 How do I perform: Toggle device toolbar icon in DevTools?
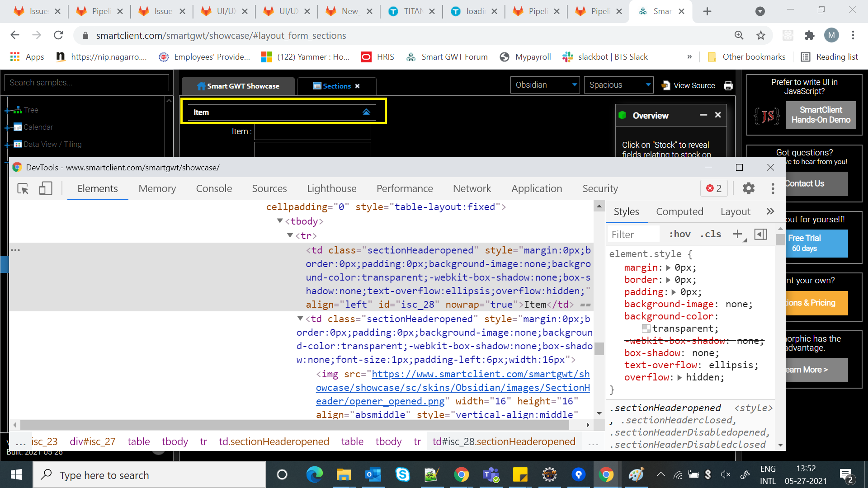pos(45,188)
